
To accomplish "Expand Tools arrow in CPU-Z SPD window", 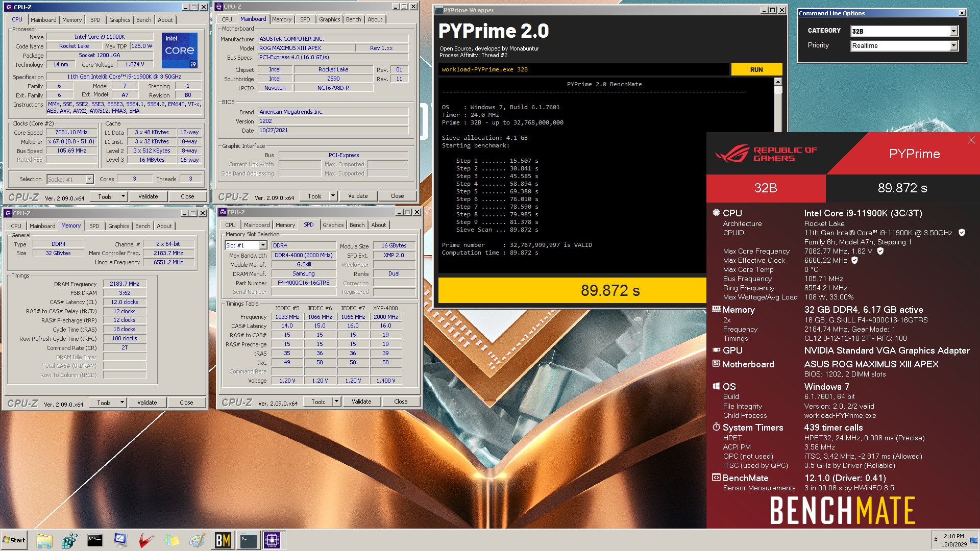I will pyautogui.click(x=336, y=402).
